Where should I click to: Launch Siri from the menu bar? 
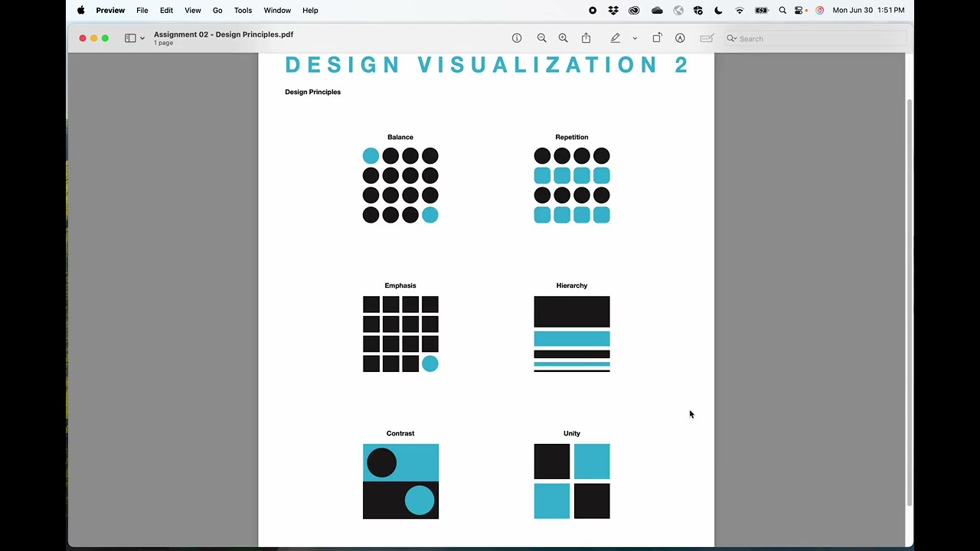click(820, 11)
